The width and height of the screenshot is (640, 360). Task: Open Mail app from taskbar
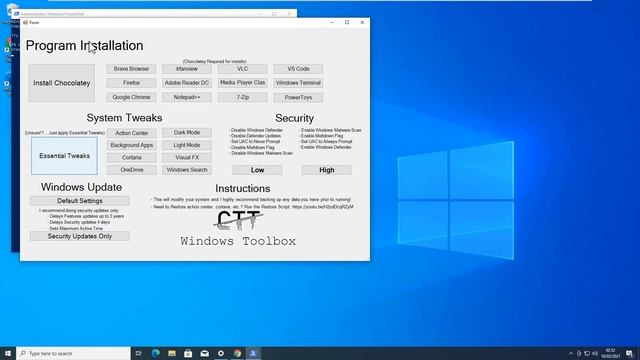(x=204, y=353)
